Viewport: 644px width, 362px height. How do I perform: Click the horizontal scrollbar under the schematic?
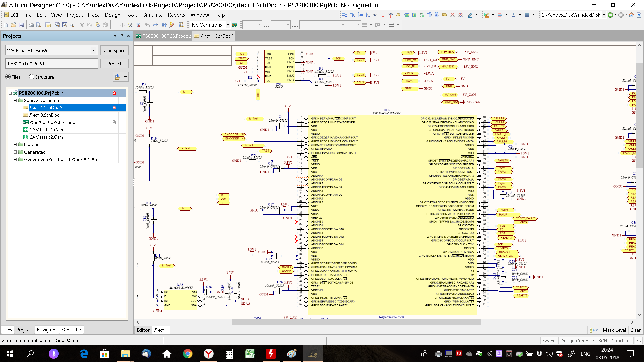click(x=356, y=322)
